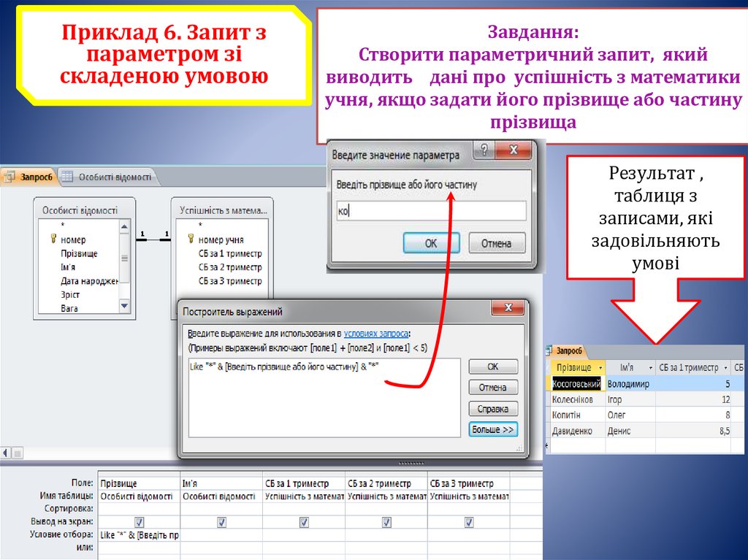Select the Зріст field
The height and width of the screenshot is (560, 748).
(70, 295)
